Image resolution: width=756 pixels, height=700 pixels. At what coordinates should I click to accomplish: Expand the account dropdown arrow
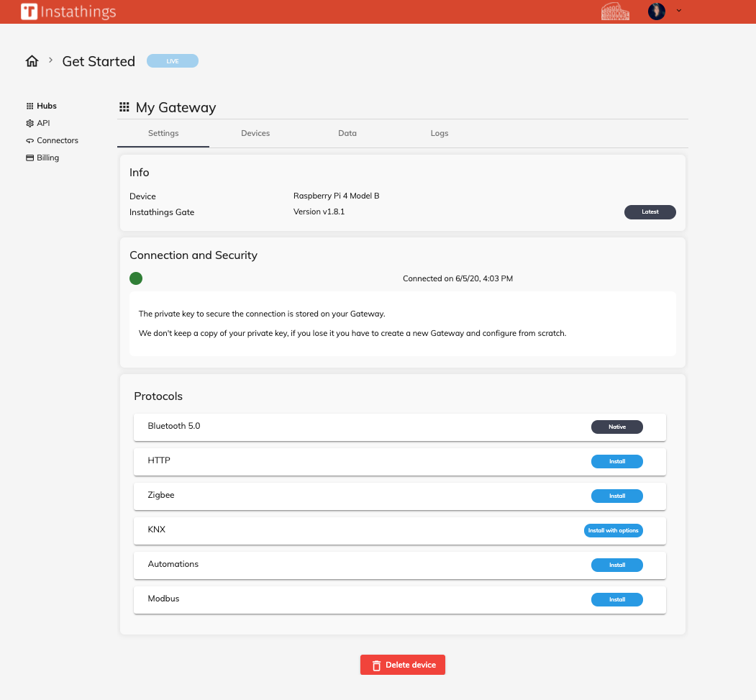tap(679, 11)
